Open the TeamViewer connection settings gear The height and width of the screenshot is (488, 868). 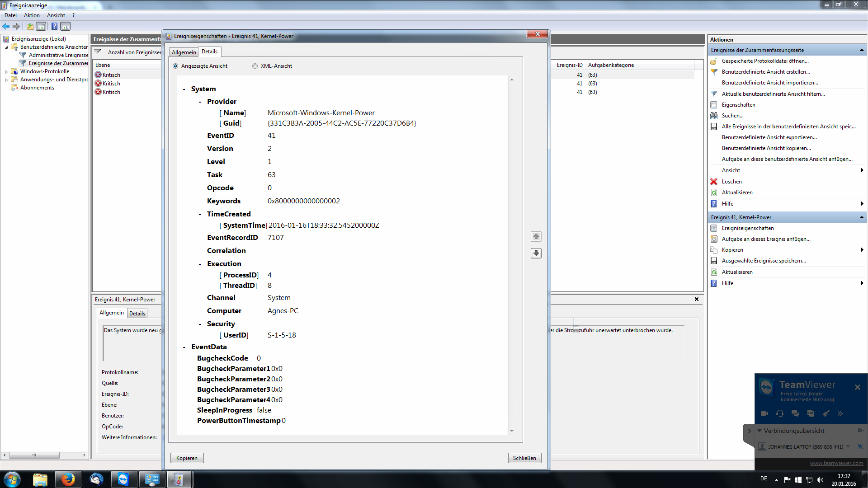pyautogui.click(x=860, y=430)
